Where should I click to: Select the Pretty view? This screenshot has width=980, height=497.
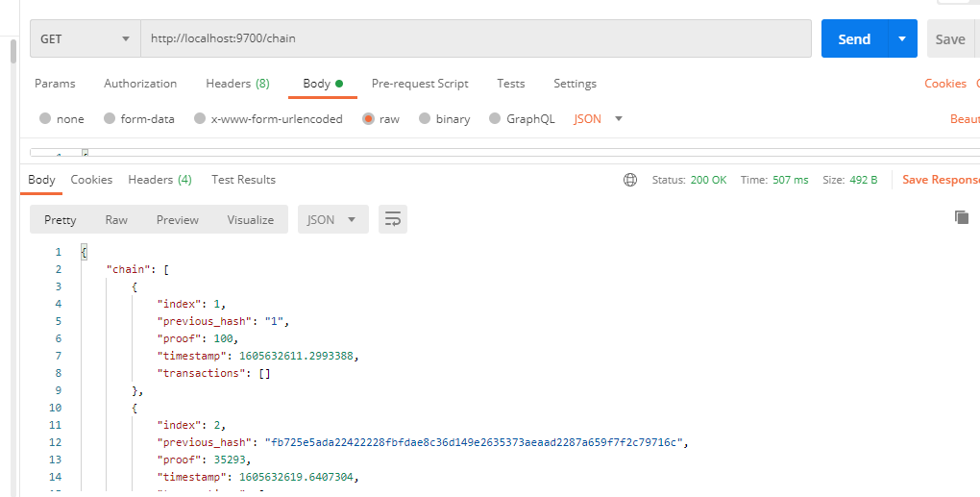coord(60,220)
